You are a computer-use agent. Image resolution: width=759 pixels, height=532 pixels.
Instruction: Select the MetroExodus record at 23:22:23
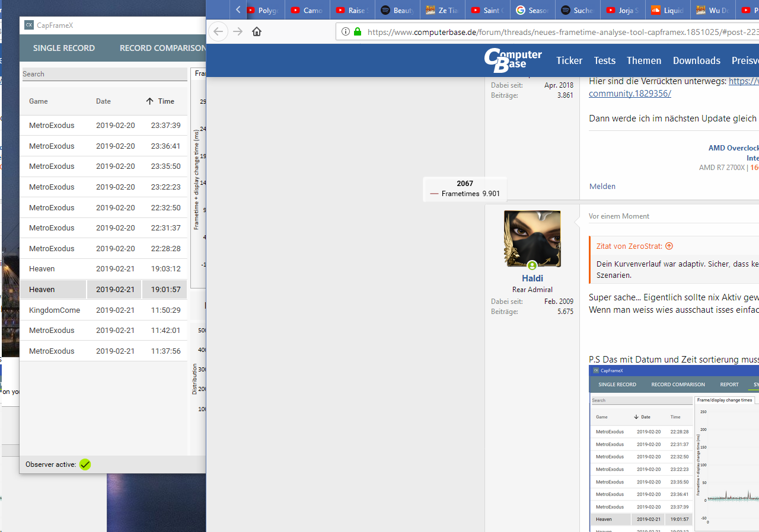[104, 187]
